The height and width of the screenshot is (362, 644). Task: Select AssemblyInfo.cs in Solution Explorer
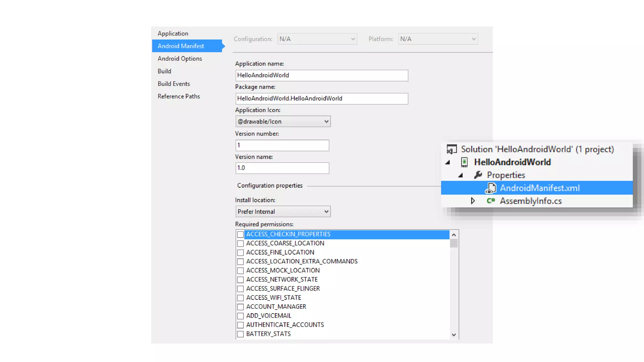(x=531, y=201)
